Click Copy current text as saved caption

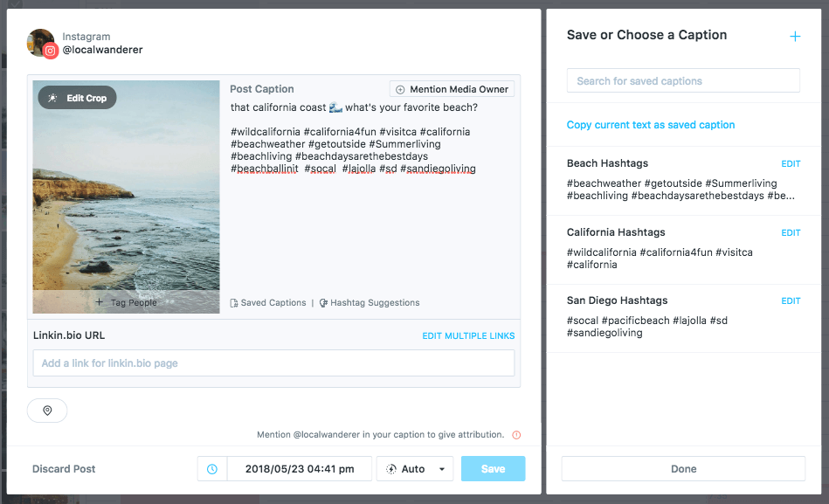tap(651, 125)
